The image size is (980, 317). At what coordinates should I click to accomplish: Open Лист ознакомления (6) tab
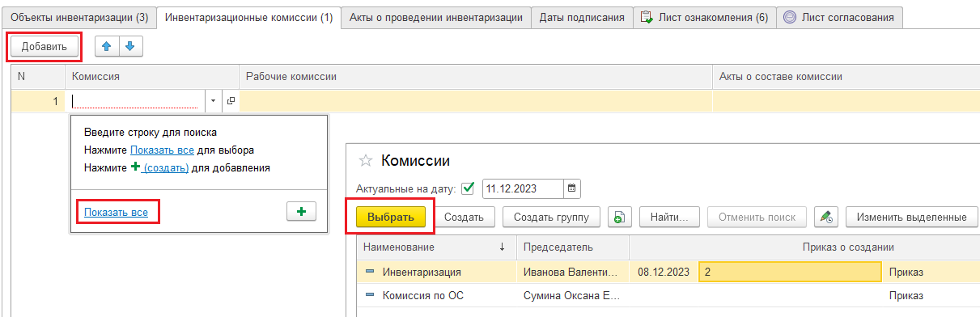click(704, 17)
